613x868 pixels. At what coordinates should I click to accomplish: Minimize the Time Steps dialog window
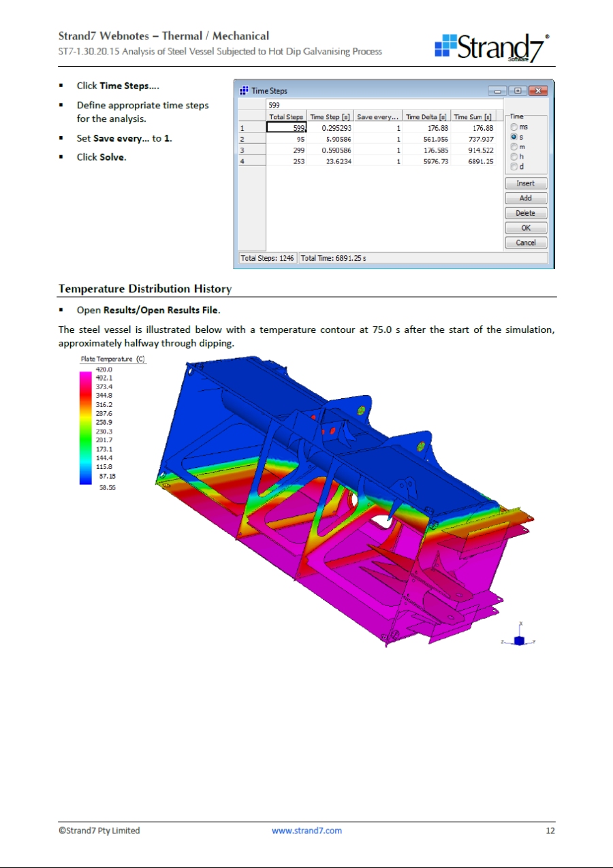point(500,91)
